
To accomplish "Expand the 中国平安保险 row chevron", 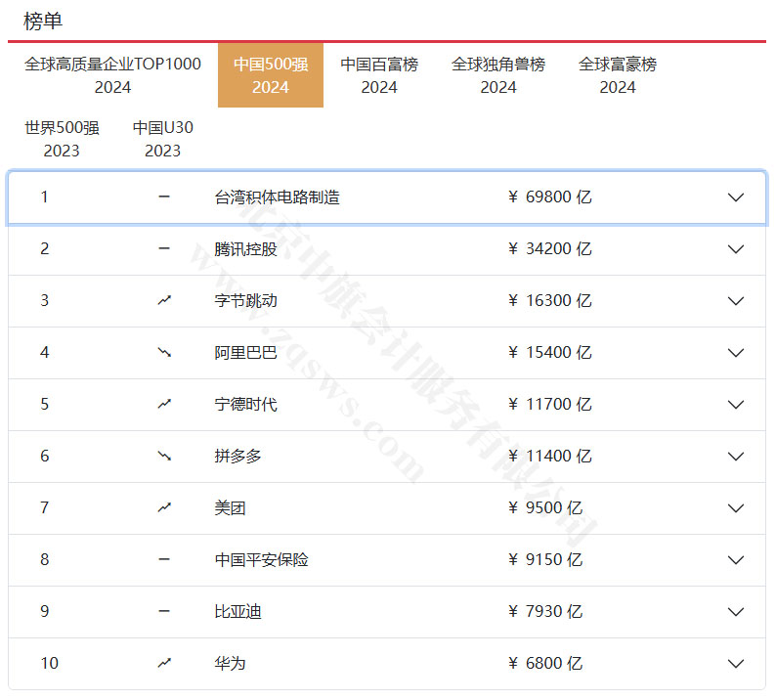I will click(x=736, y=560).
